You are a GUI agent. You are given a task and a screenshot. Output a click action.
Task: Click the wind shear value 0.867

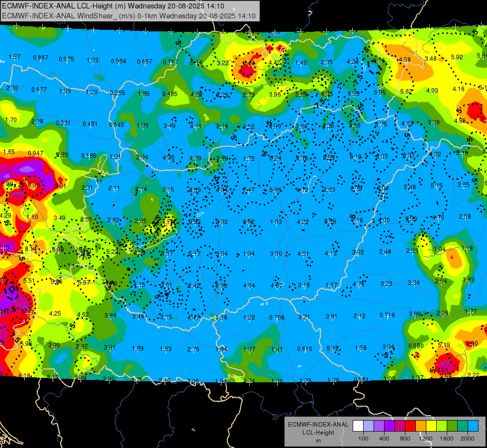pyautogui.click(x=41, y=58)
